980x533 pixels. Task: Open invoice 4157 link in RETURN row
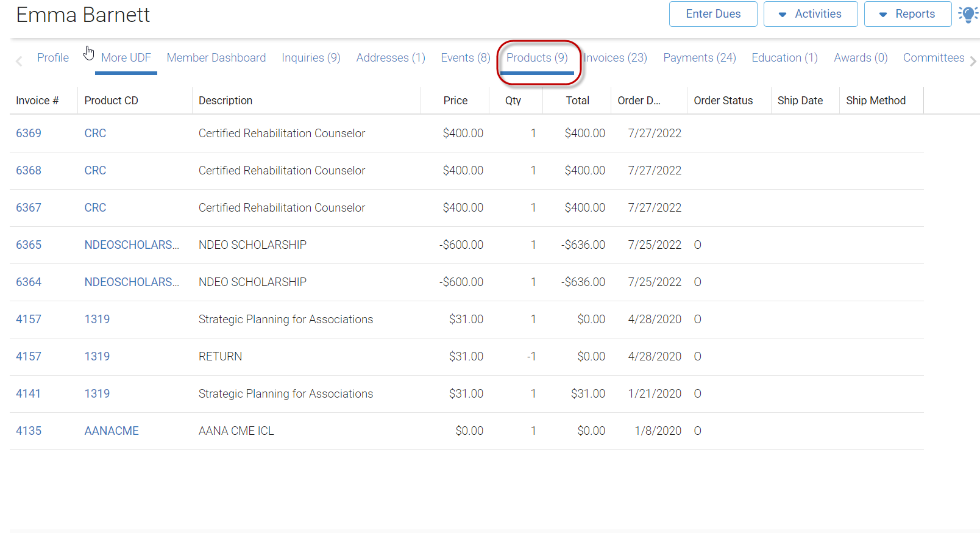tap(29, 357)
